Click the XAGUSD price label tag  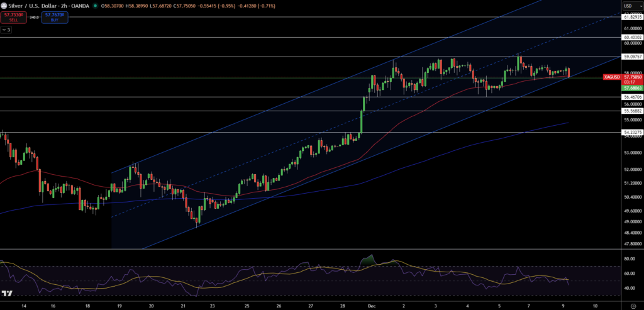[x=611, y=77]
